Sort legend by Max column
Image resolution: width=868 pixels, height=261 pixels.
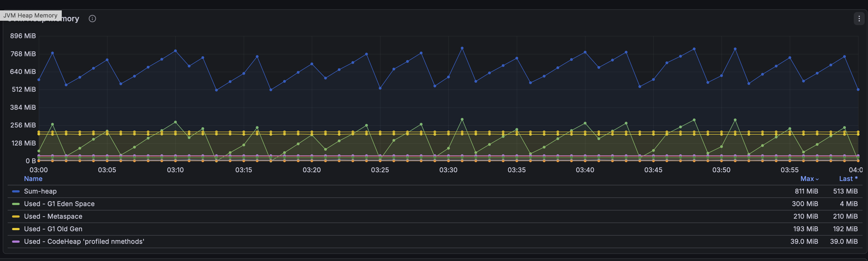point(807,179)
